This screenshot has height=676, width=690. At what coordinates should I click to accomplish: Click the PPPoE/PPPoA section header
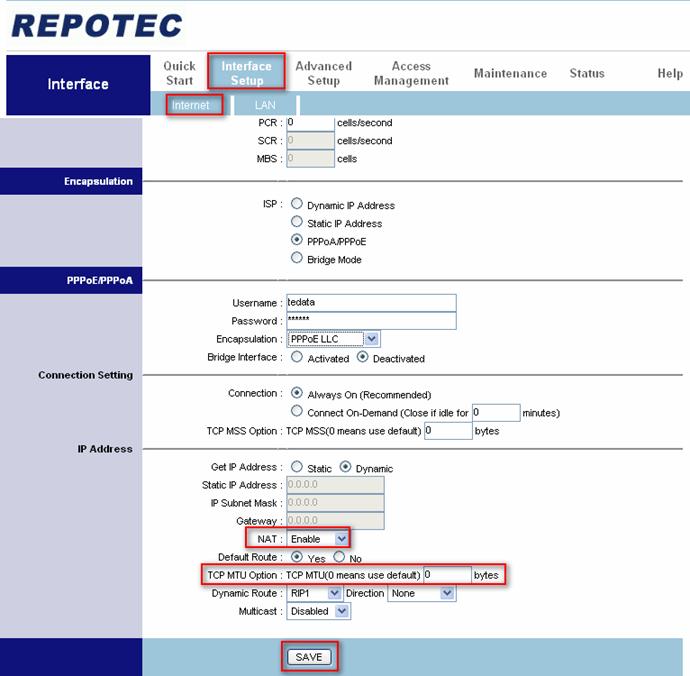click(71, 280)
